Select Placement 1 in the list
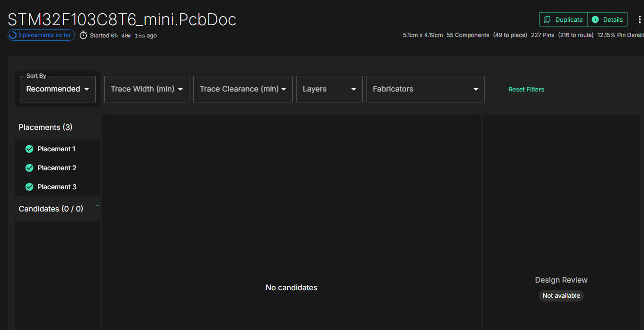644x330 pixels. tap(58, 149)
